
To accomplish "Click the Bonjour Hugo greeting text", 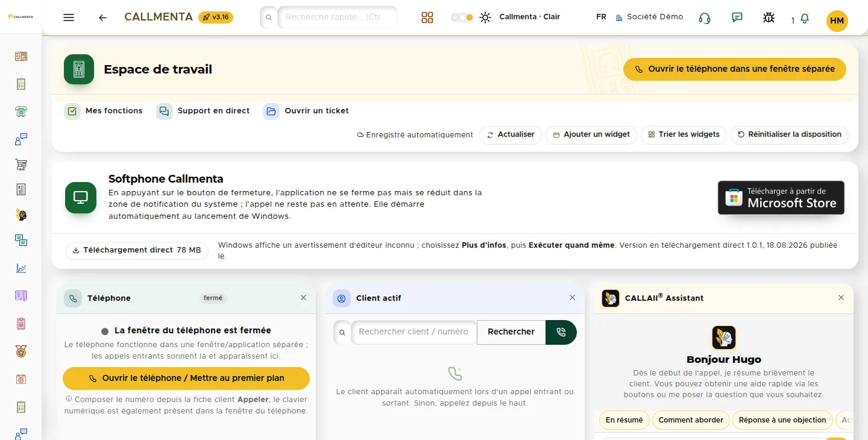I will point(724,360).
